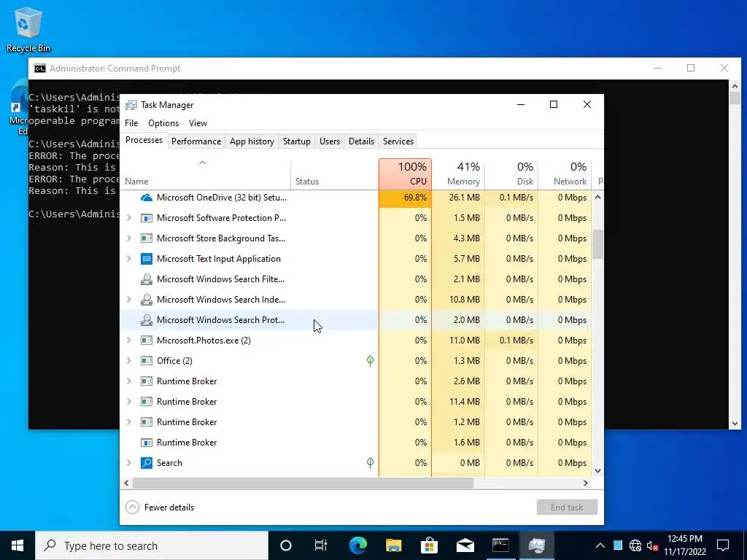Click the Windows Search Indexer icon
Viewport: 747px width, 560px height.
point(146,300)
